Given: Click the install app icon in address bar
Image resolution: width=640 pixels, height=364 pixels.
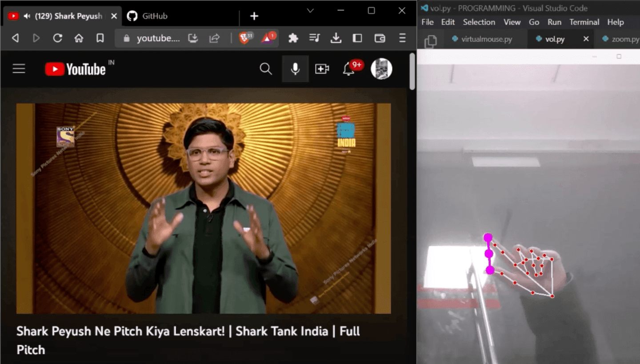Looking at the screenshot, I should pyautogui.click(x=193, y=38).
